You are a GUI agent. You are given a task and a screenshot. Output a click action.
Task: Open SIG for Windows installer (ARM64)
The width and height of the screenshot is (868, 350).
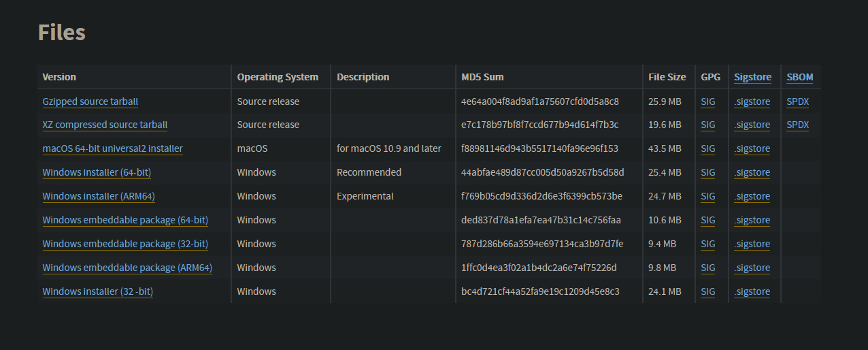[x=708, y=196]
